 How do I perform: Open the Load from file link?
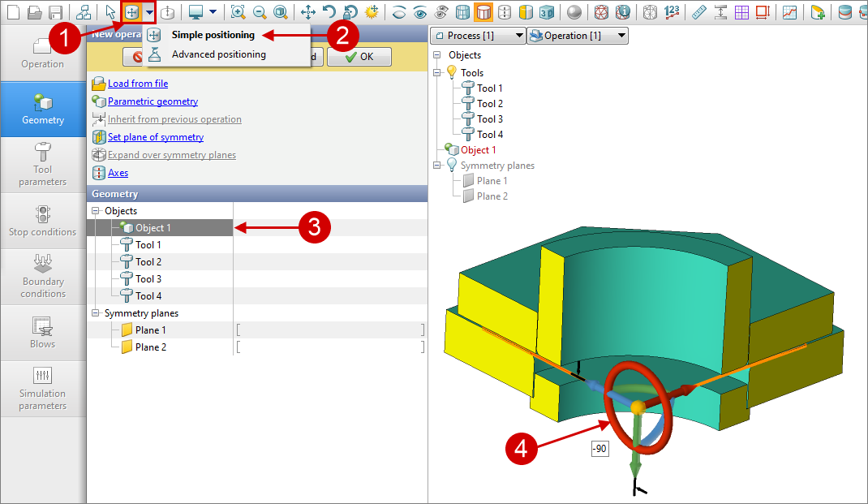(x=138, y=84)
